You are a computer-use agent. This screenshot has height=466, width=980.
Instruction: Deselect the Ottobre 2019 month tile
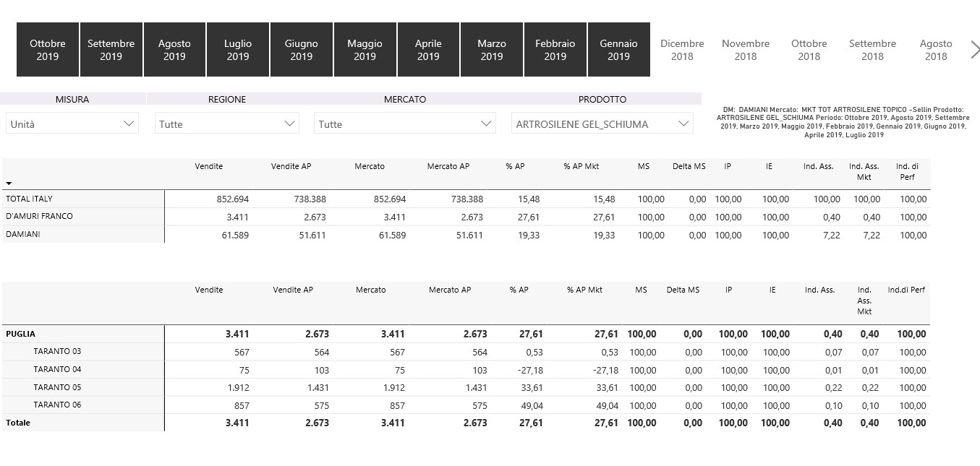tap(48, 50)
